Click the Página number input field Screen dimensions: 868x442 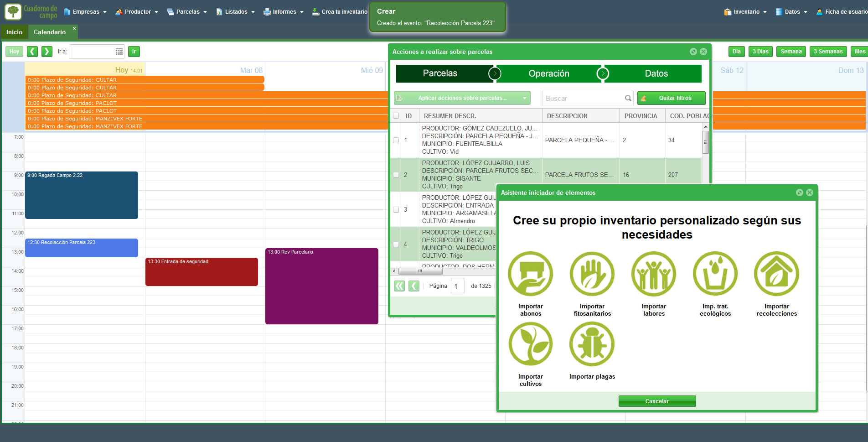pos(457,286)
